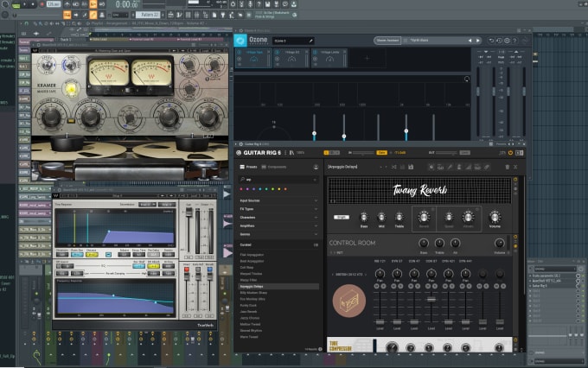Open the Ozone undo history clock icon
Image resolution: width=588 pixels, height=368 pixels.
point(499,41)
